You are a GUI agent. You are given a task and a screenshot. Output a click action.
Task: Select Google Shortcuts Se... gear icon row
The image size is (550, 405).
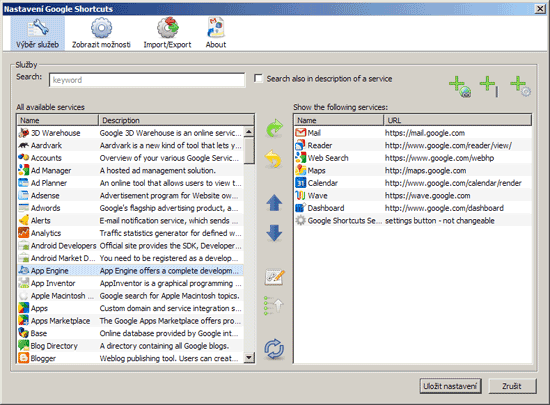tap(413, 221)
